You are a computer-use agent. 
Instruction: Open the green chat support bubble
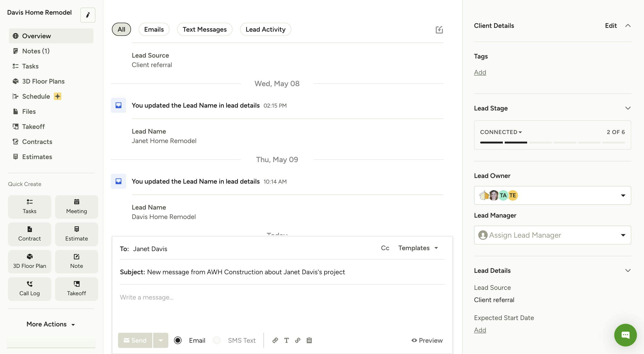click(625, 335)
